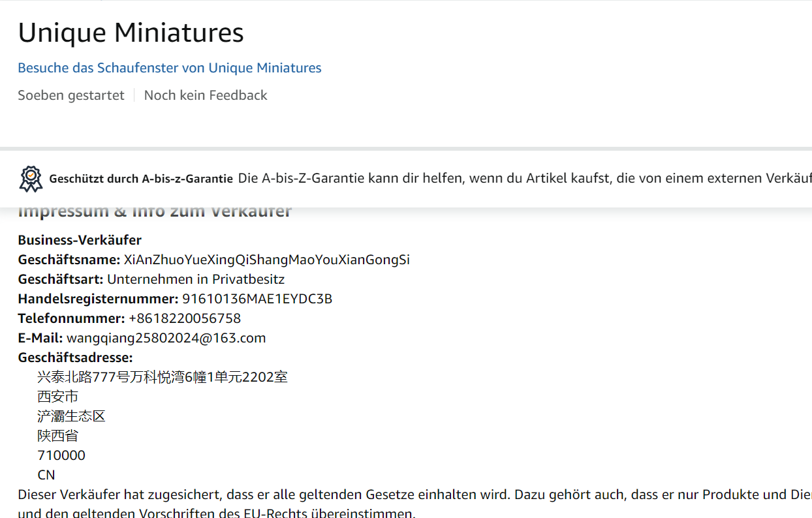
Task: Click the 'Business-Verkäufer' label
Action: point(80,240)
